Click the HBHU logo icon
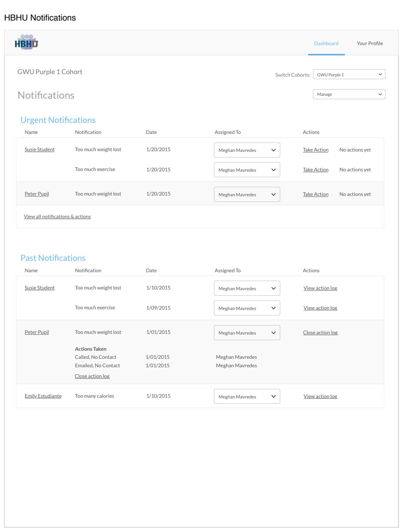404x532 pixels. [x=26, y=43]
